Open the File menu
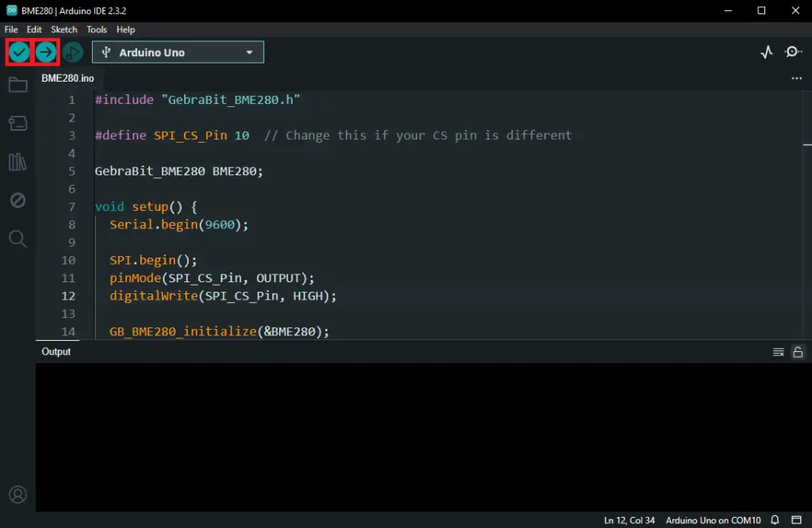 pos(11,29)
